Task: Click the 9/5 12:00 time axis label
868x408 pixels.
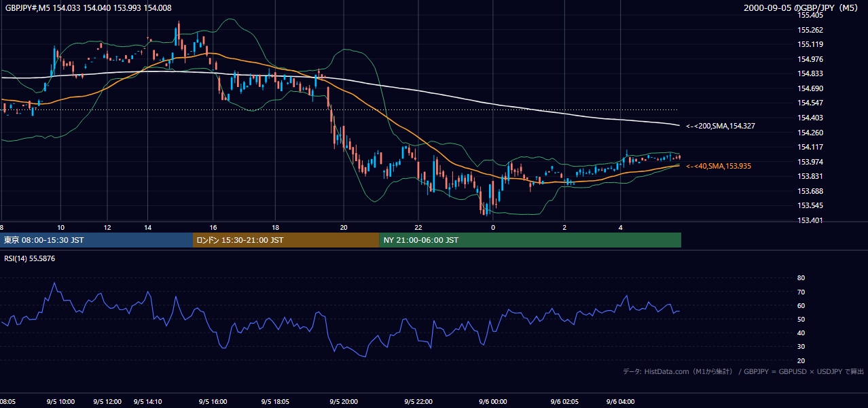Action: [107, 402]
